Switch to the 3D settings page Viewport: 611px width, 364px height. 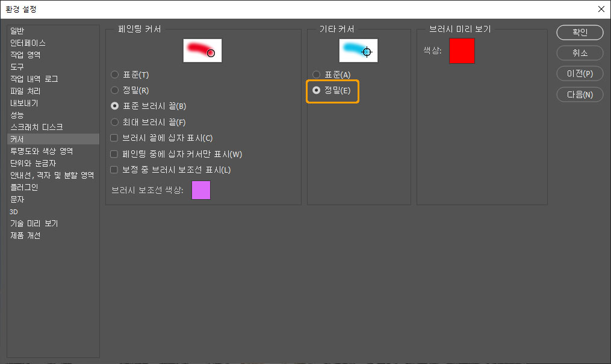[13, 211]
